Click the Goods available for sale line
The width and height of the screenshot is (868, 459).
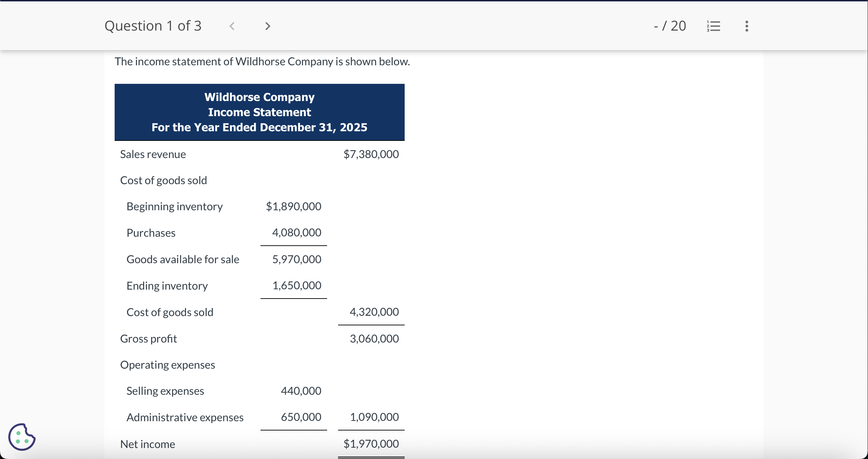coord(183,259)
